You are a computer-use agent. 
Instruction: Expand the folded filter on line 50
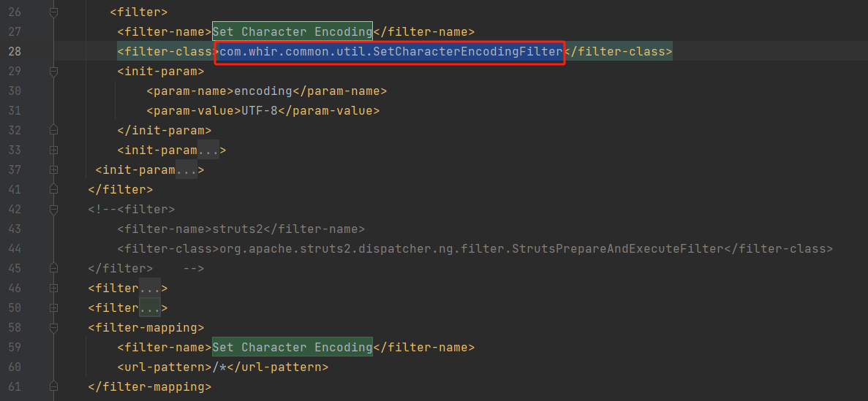coord(53,308)
